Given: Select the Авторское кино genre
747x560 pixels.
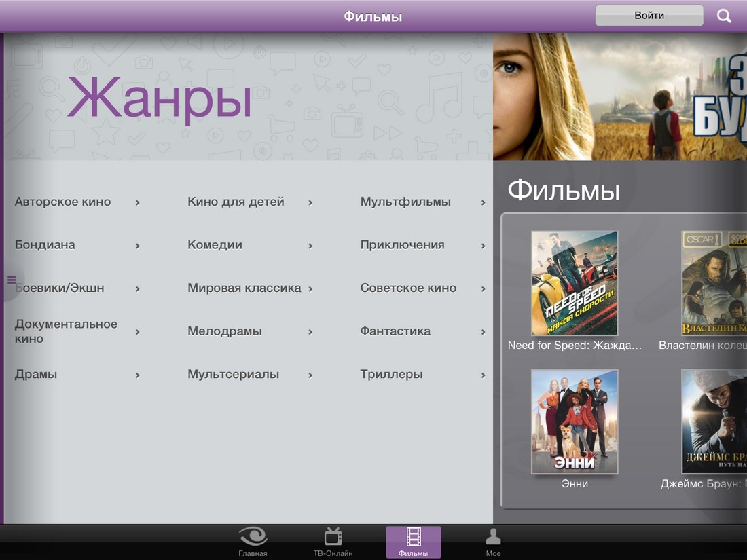Looking at the screenshot, I should coord(62,202).
